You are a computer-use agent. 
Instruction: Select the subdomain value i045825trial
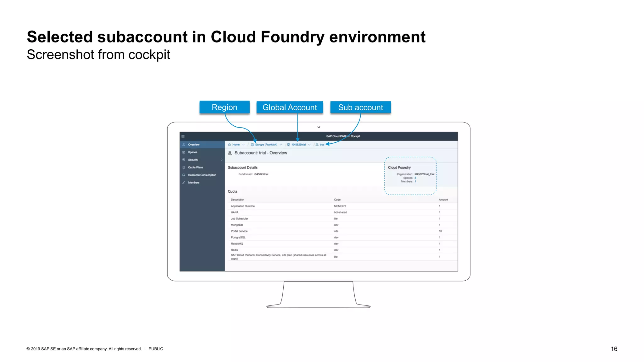click(x=261, y=174)
